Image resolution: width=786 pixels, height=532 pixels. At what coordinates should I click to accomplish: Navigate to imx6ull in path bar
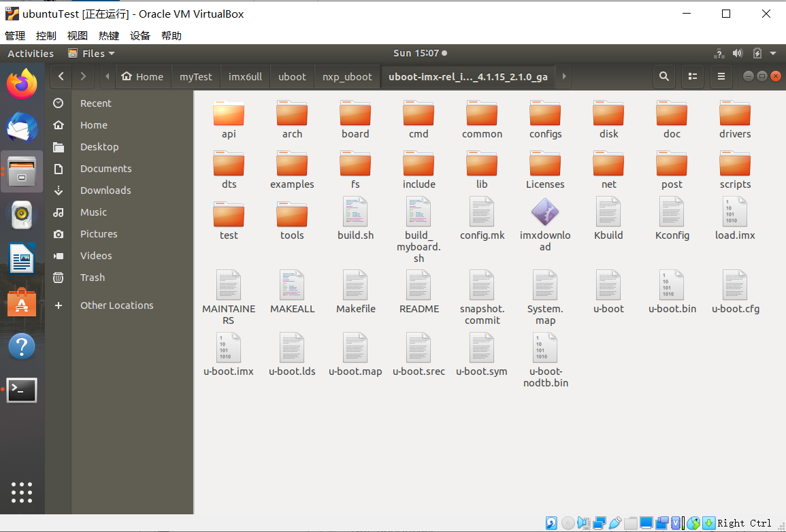coord(245,77)
